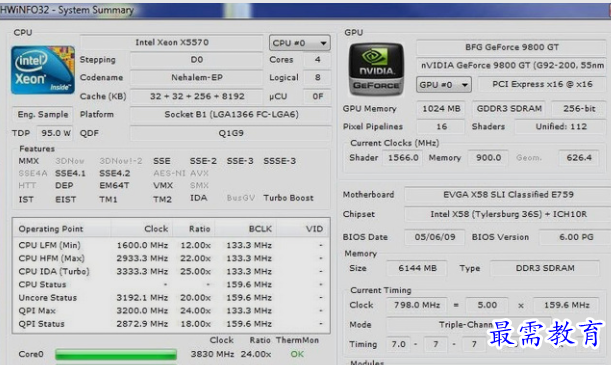Click the memory timing 7.0 value
Image resolution: width=611 pixels, height=365 pixels.
398,344
